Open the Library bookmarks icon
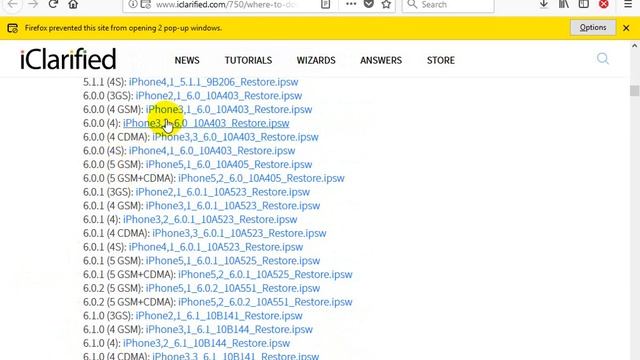The width and height of the screenshot is (640, 360). 564,4
